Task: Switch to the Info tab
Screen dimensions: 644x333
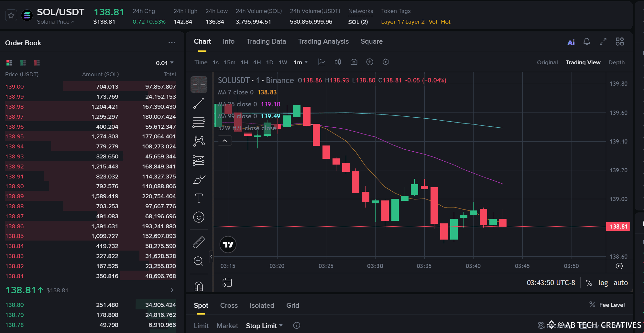Action: click(x=228, y=41)
